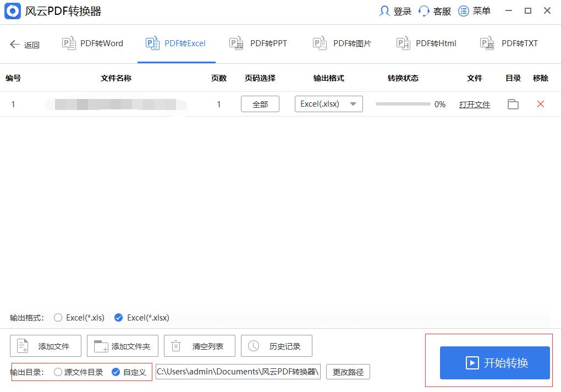Click 开始转换 to start conversion
The image size is (561, 392).
[493, 363]
